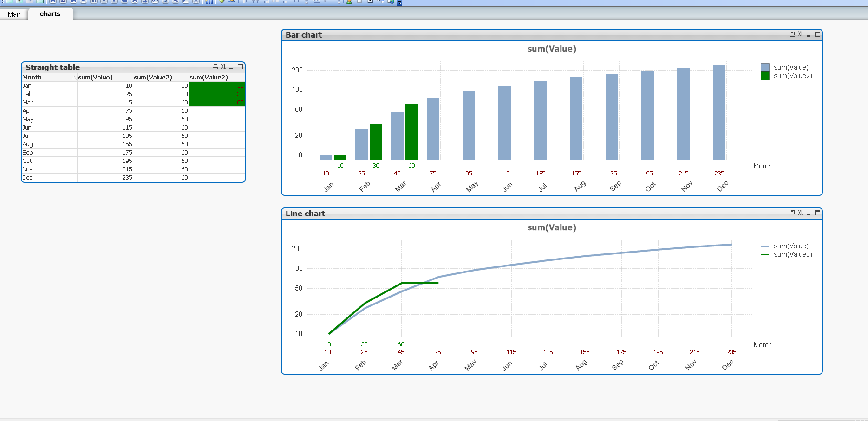Click value 215 in the table's Nov row
This screenshot has width=868, height=421.
[x=105, y=169]
